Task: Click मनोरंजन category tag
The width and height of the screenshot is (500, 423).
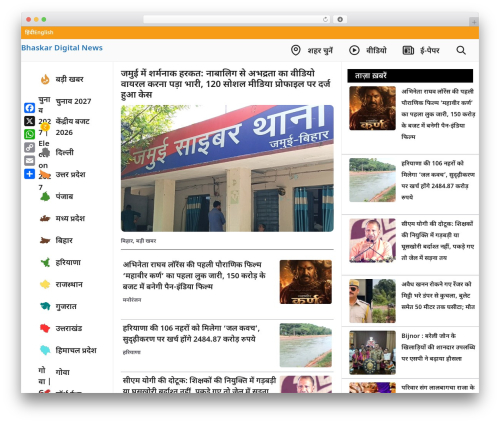Action: (132, 300)
